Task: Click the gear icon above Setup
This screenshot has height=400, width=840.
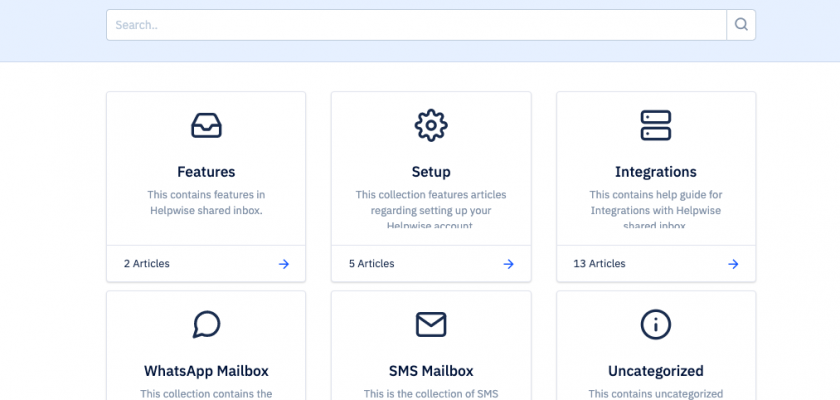Action: (x=431, y=125)
